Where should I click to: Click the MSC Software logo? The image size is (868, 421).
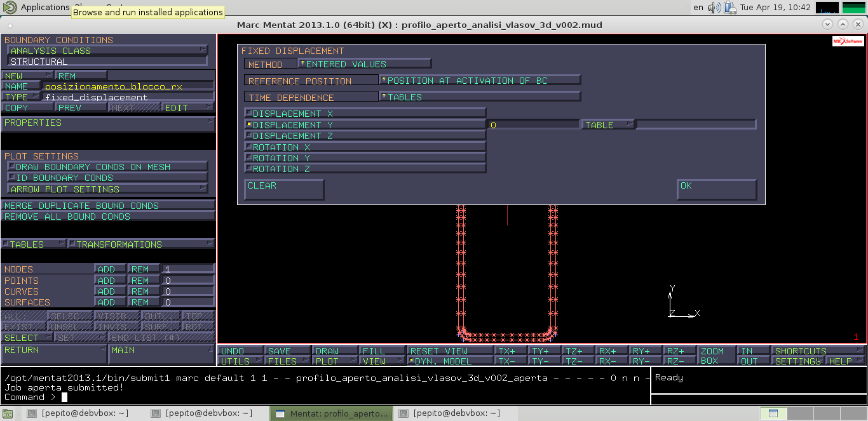click(848, 41)
